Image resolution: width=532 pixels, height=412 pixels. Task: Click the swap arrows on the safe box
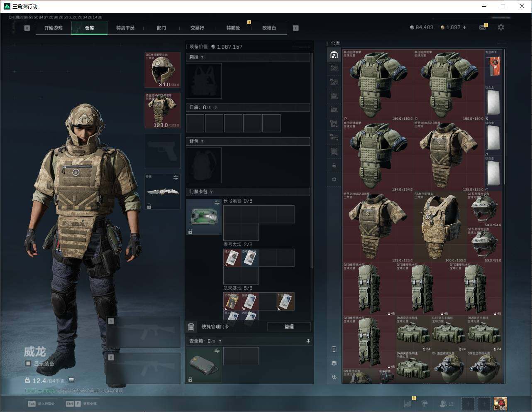pos(217,351)
